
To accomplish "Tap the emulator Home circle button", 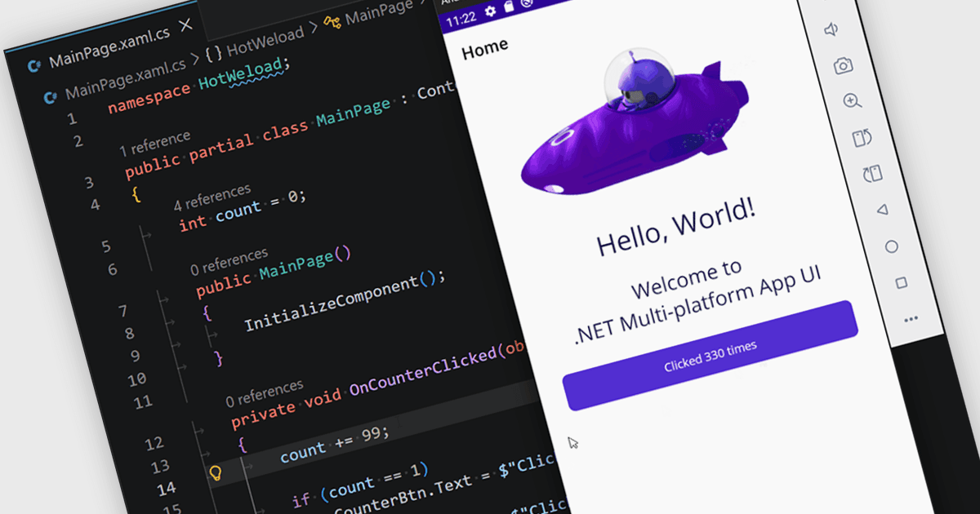I will click(x=892, y=246).
